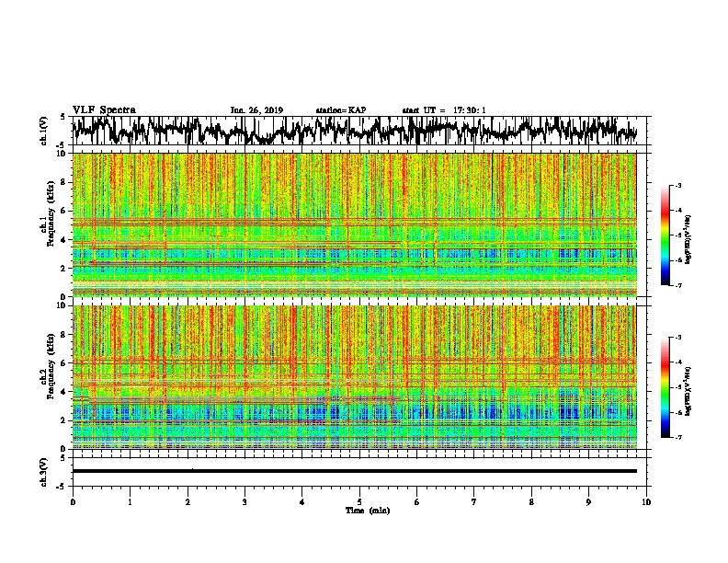Click the ch.2 spectrogram panel

tap(355, 377)
